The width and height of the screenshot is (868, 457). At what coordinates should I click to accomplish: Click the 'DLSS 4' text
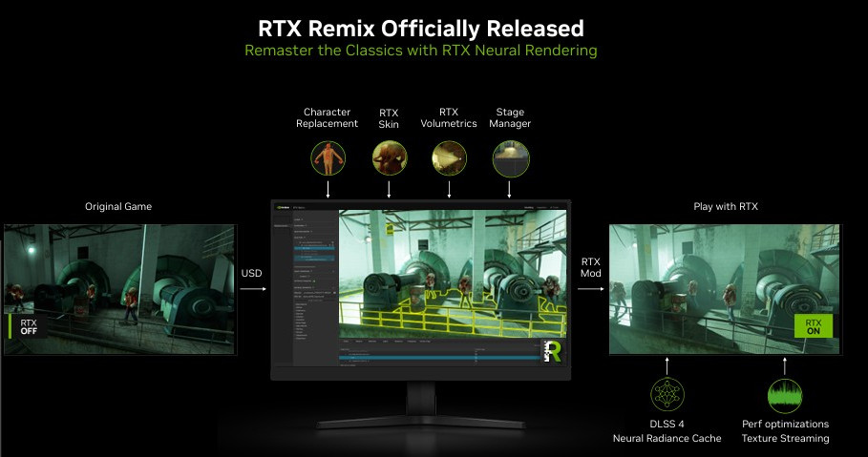click(667, 424)
